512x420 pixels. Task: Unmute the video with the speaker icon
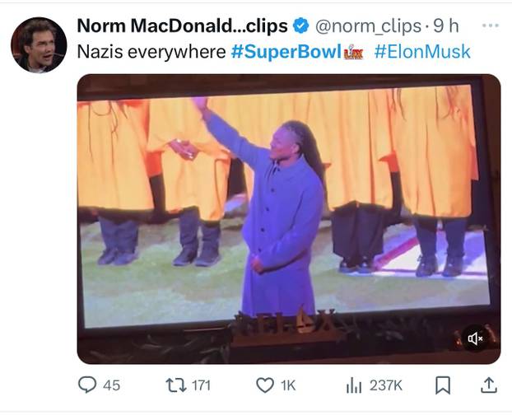(x=475, y=338)
